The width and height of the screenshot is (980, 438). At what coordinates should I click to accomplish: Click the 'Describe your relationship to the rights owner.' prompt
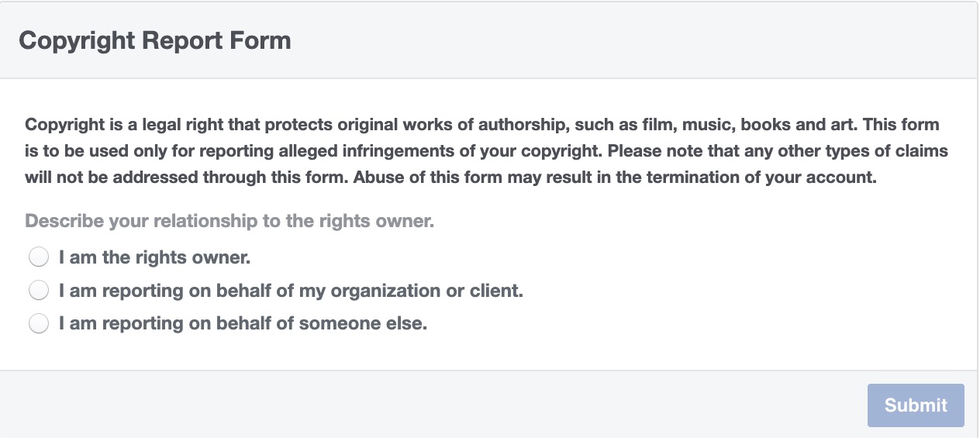pyautogui.click(x=229, y=221)
